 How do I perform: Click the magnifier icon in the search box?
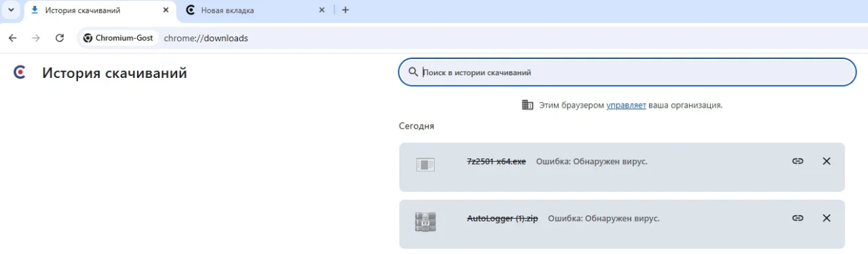point(412,72)
